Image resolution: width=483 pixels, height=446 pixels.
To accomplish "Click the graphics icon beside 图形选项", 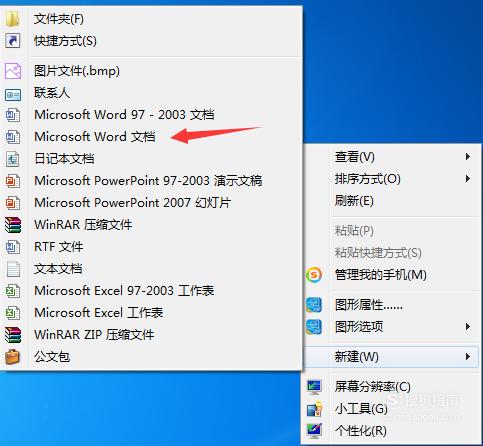I will click(x=314, y=327).
